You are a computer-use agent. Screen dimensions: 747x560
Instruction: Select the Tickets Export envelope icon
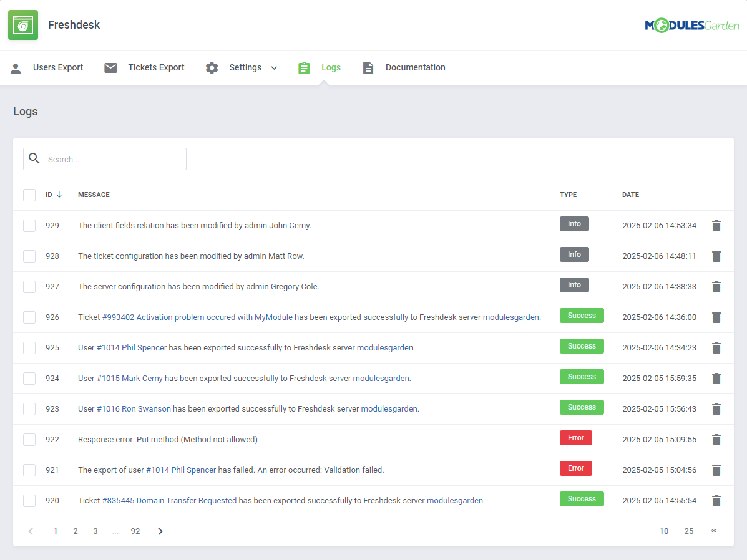click(110, 67)
